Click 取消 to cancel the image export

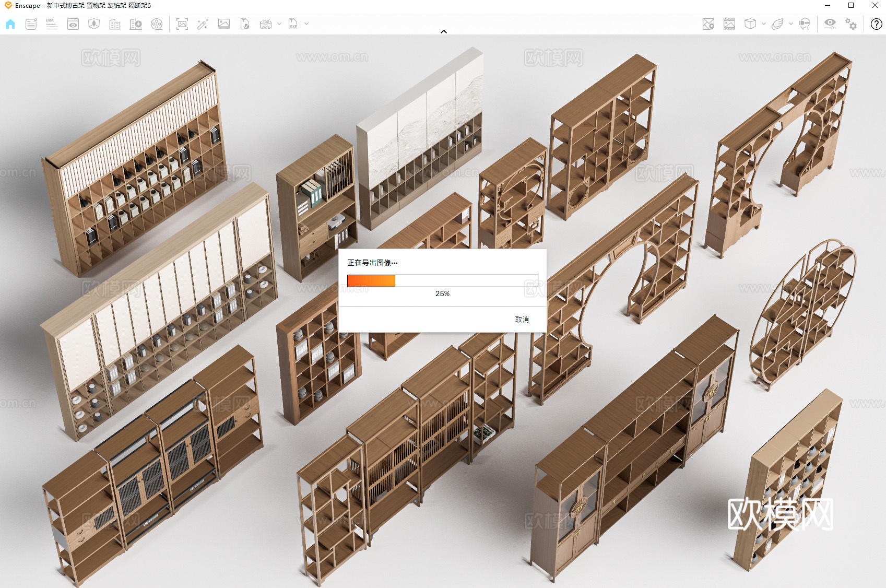(x=522, y=320)
